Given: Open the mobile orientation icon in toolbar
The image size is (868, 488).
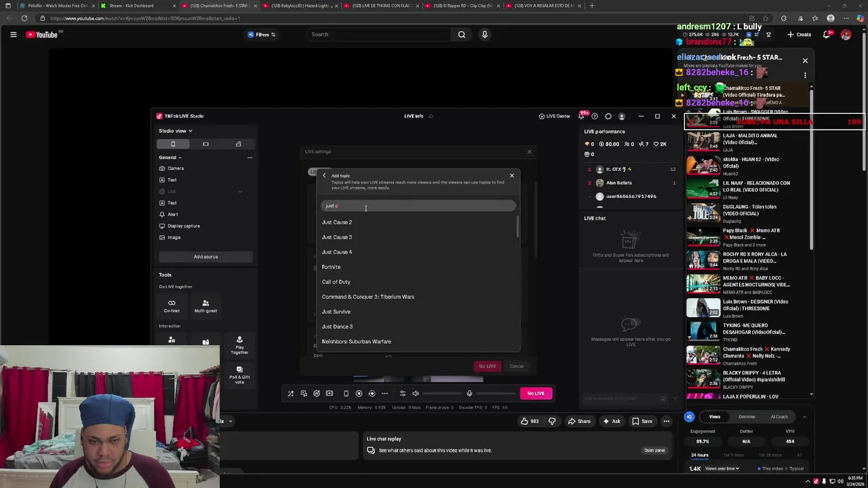Looking at the screenshot, I should pyautogui.click(x=346, y=393).
